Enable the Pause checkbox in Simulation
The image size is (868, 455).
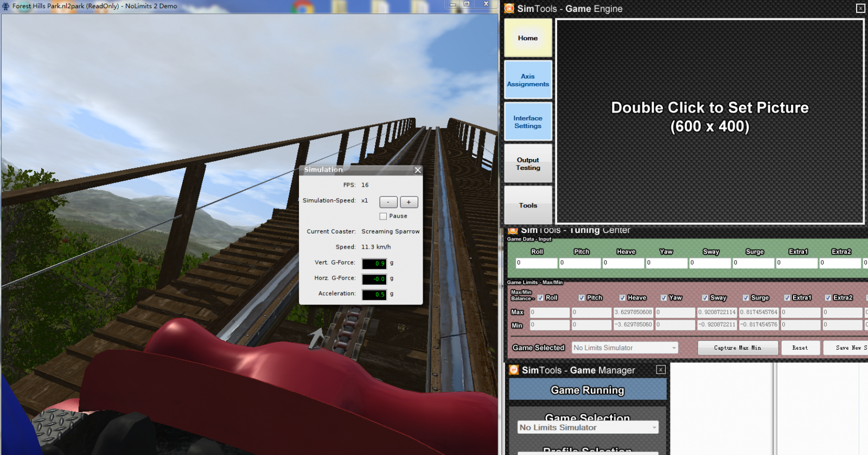point(384,216)
